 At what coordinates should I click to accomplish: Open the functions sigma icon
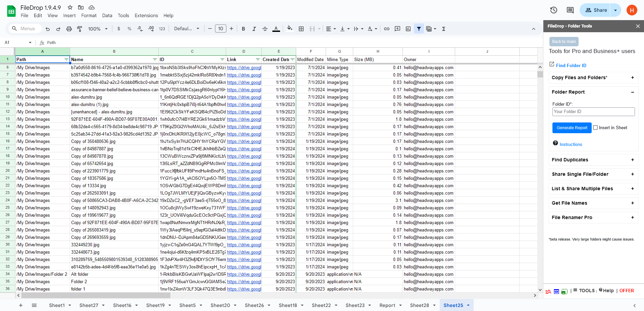pyautogui.click(x=444, y=29)
